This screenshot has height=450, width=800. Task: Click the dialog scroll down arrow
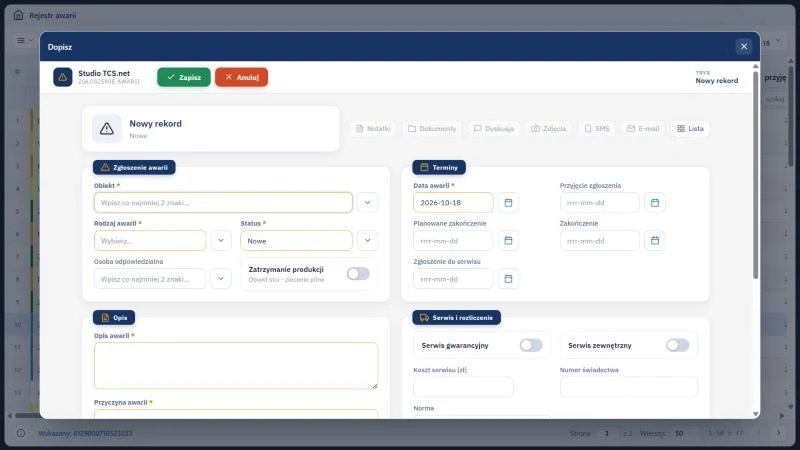click(756, 414)
